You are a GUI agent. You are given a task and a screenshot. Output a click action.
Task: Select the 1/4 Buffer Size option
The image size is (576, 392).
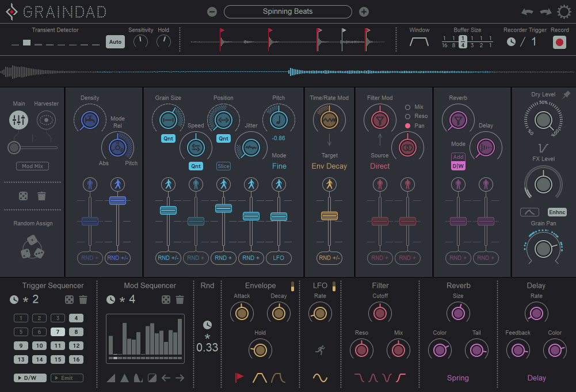[x=463, y=42]
